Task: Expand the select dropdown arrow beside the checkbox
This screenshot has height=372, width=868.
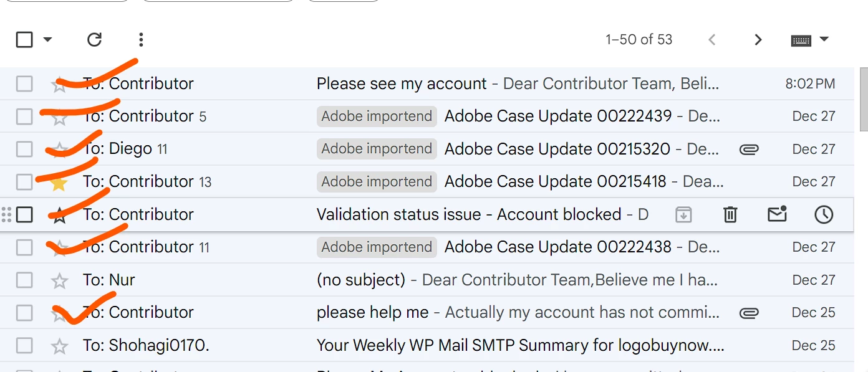Action: pos(47,40)
